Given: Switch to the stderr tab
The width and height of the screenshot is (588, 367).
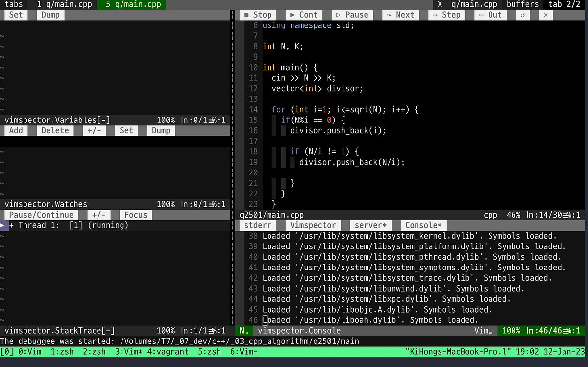Looking at the screenshot, I should [257, 225].
